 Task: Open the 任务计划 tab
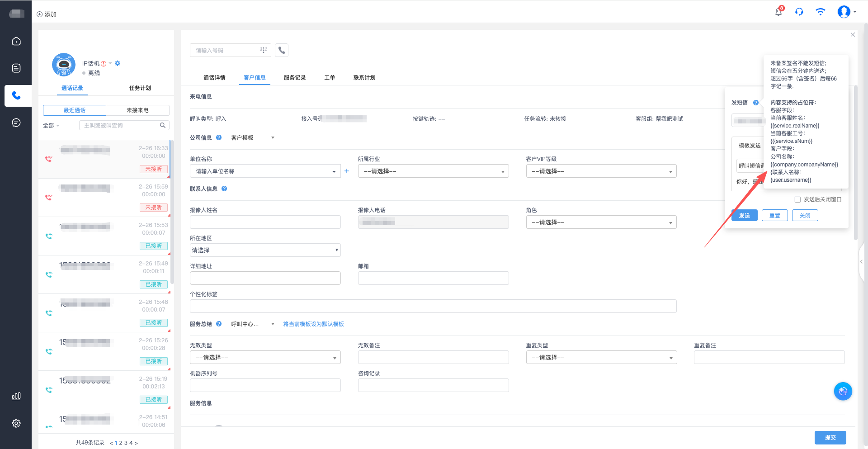pos(140,88)
